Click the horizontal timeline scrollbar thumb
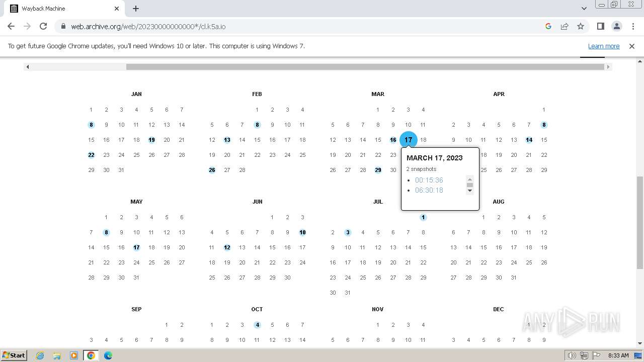Image resolution: width=644 pixels, height=362 pixels. (x=365, y=67)
